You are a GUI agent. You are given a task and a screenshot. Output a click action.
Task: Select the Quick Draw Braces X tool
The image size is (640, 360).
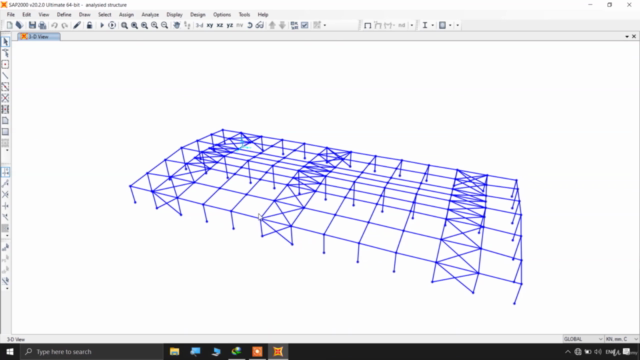click(x=5, y=98)
